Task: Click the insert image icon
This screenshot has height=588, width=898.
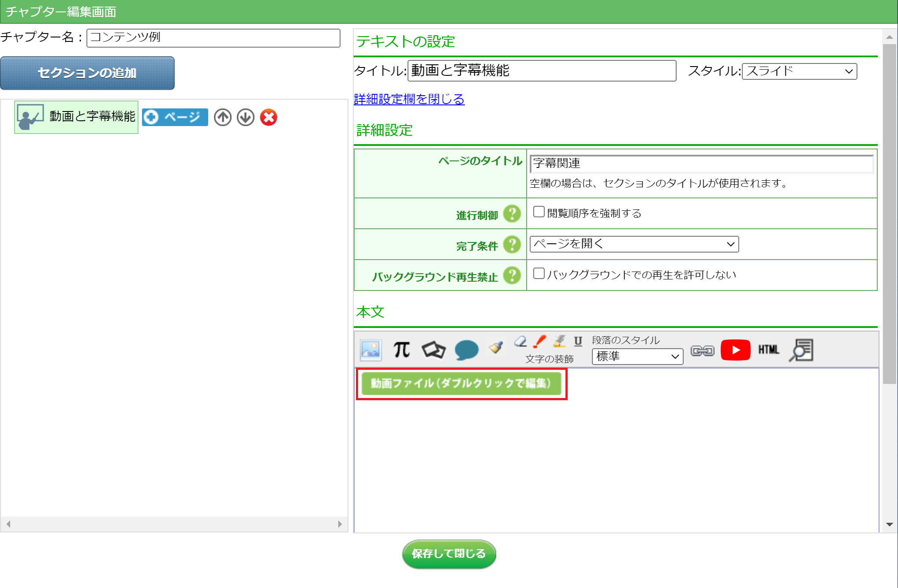Action: click(370, 350)
